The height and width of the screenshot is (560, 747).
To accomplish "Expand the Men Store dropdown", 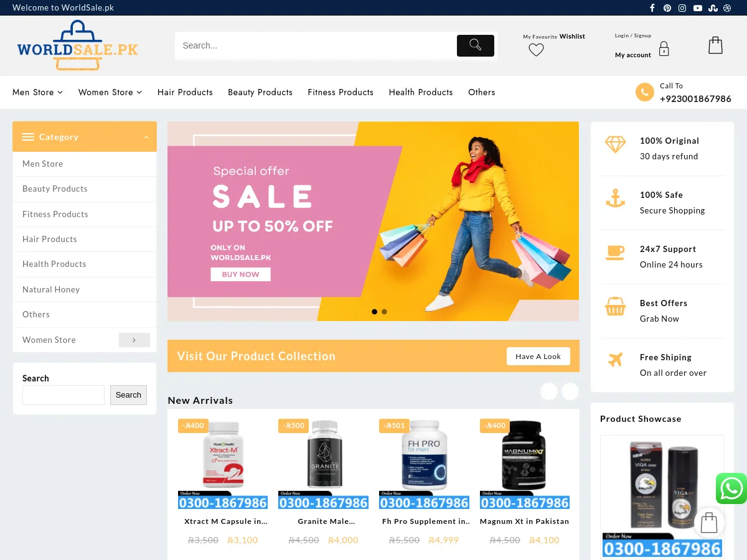I will [x=37, y=92].
